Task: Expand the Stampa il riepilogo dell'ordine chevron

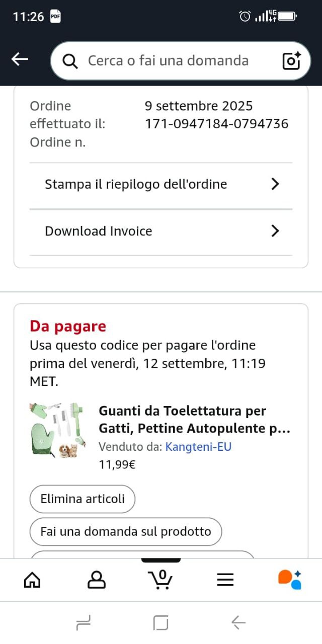Action: tap(275, 184)
